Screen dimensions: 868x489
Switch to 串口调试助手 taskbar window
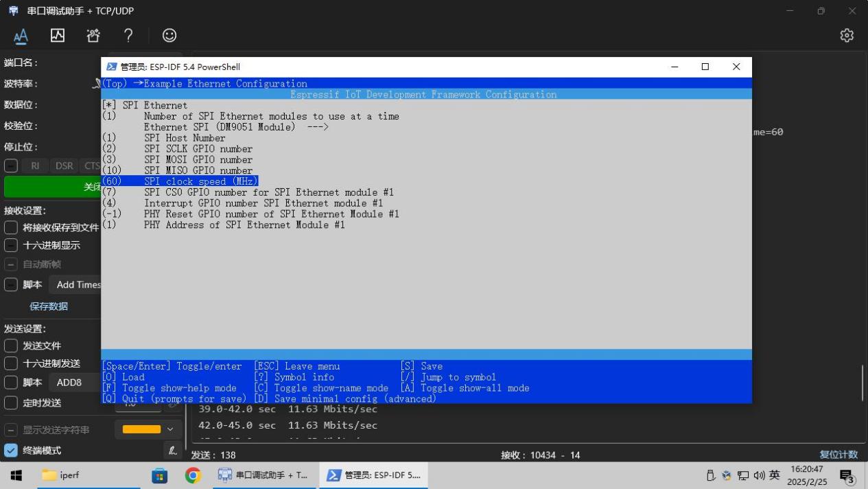tap(263, 475)
